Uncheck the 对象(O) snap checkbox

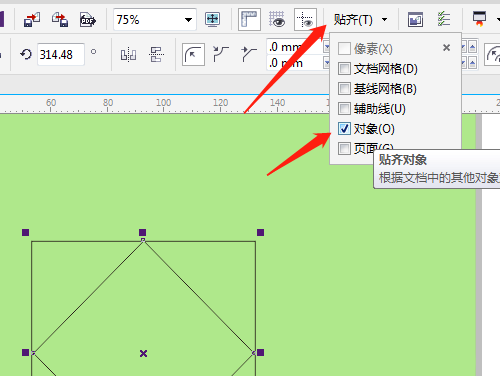point(344,129)
